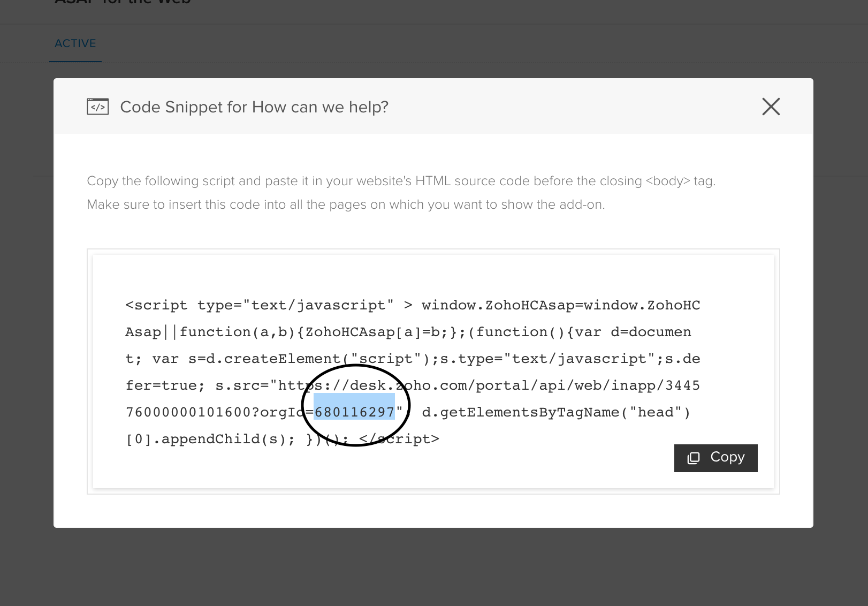This screenshot has width=868, height=606.
Task: Copy the code snippet
Action: pyautogui.click(x=715, y=458)
